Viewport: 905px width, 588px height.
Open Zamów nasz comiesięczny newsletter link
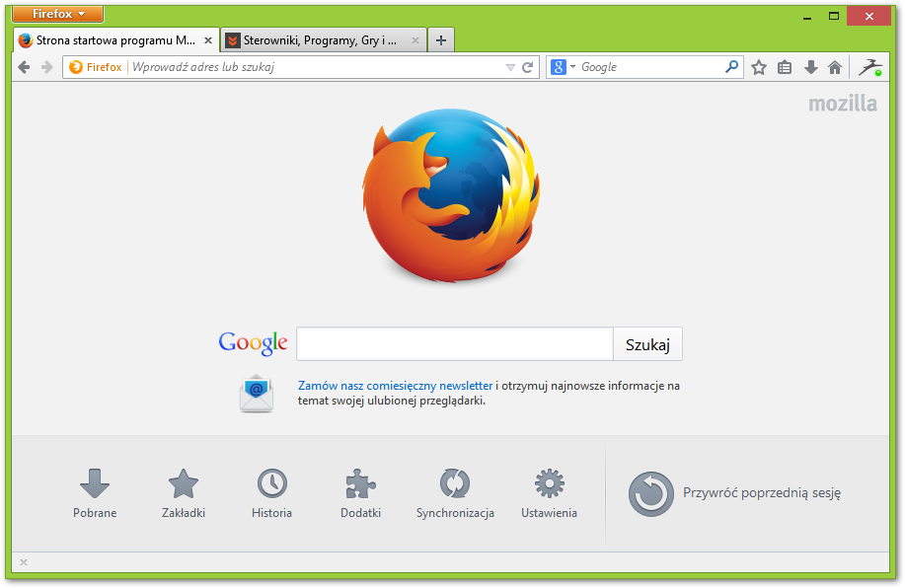[396, 386]
